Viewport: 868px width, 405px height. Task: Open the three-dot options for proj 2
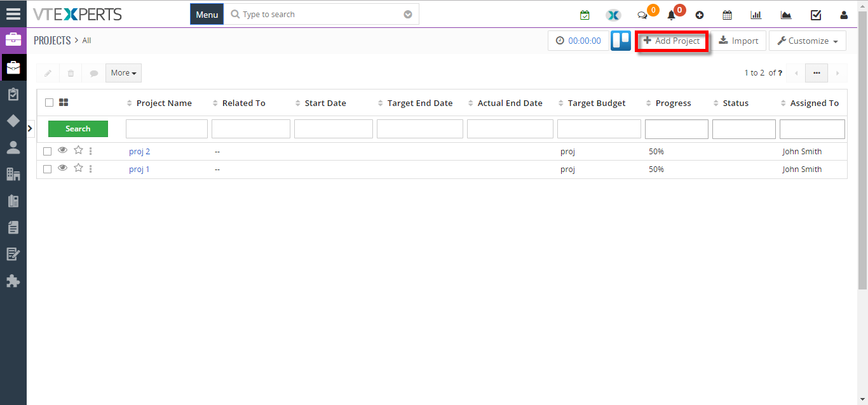click(91, 151)
